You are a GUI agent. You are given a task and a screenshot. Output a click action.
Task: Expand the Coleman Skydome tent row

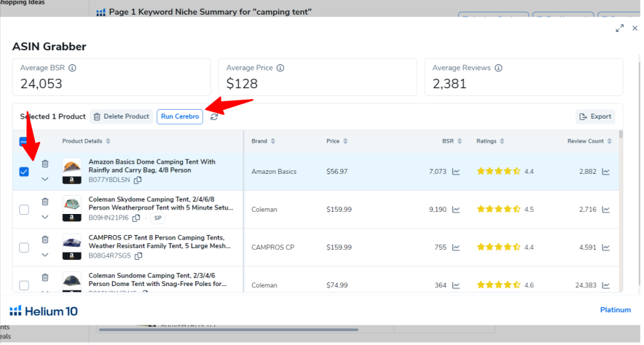(x=45, y=217)
